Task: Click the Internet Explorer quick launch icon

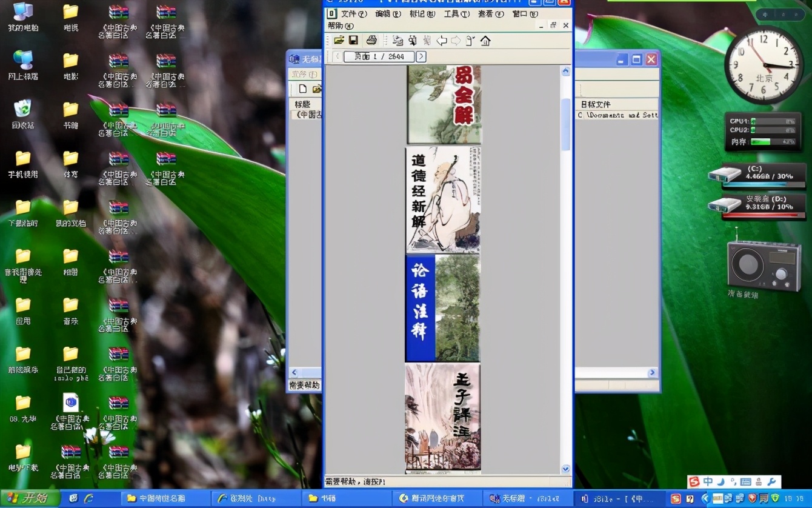Action: pyautogui.click(x=88, y=498)
